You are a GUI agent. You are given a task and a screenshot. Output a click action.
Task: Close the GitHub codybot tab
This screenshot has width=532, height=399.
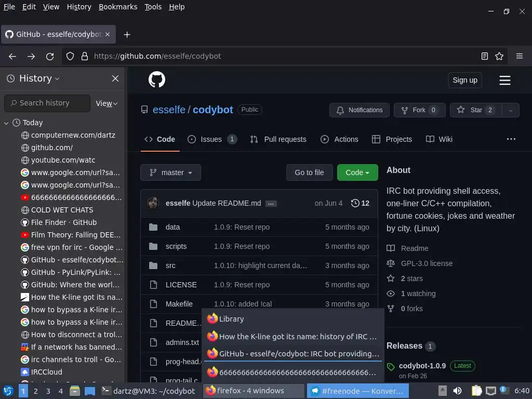tap(108, 34)
